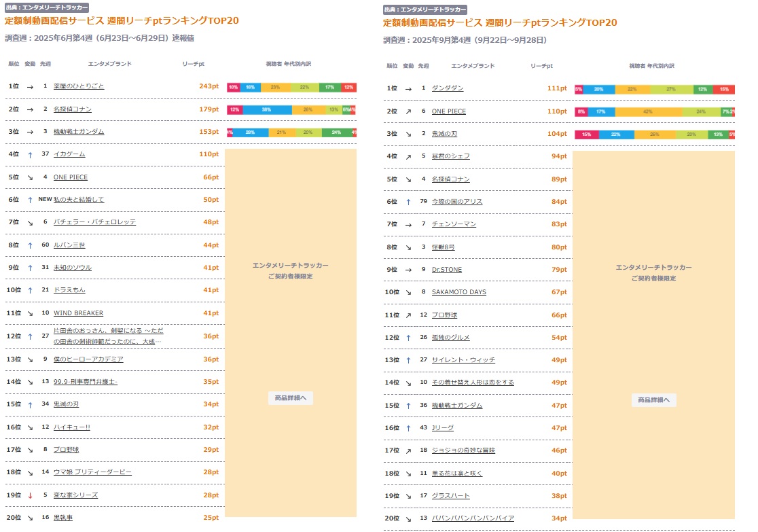
Task: Open the バチェラー・バチェロレッテ link
Action: [x=94, y=222]
